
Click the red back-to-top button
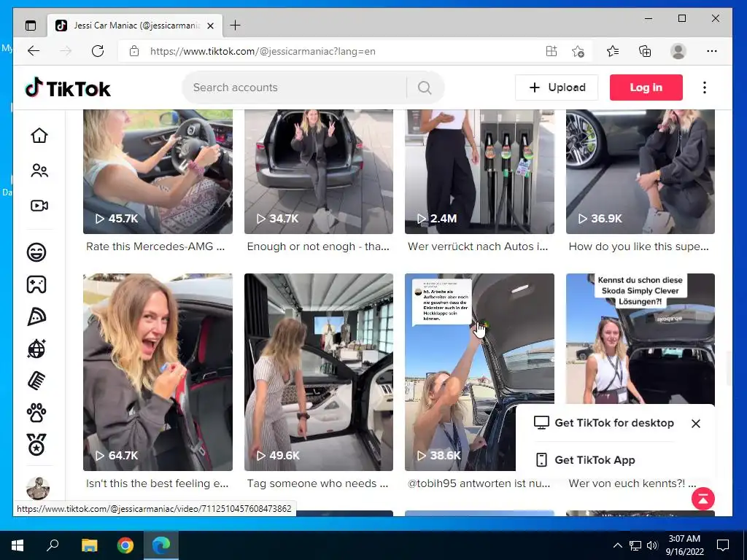[x=703, y=499]
